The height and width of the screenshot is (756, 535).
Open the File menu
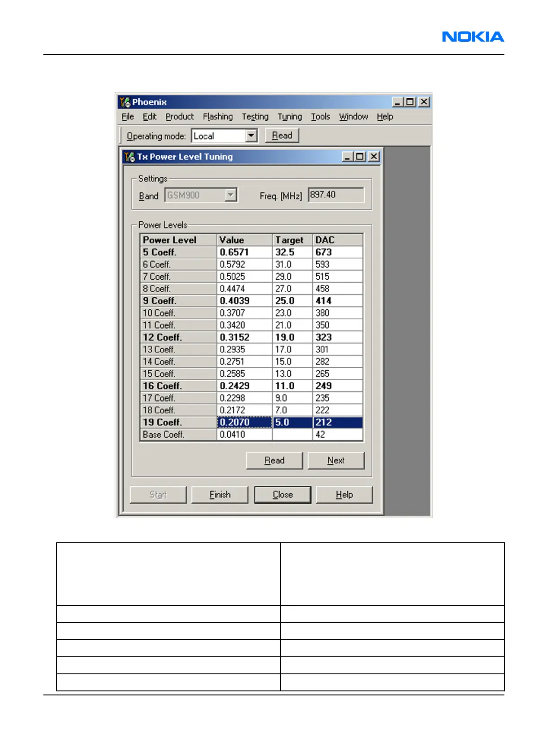[128, 117]
